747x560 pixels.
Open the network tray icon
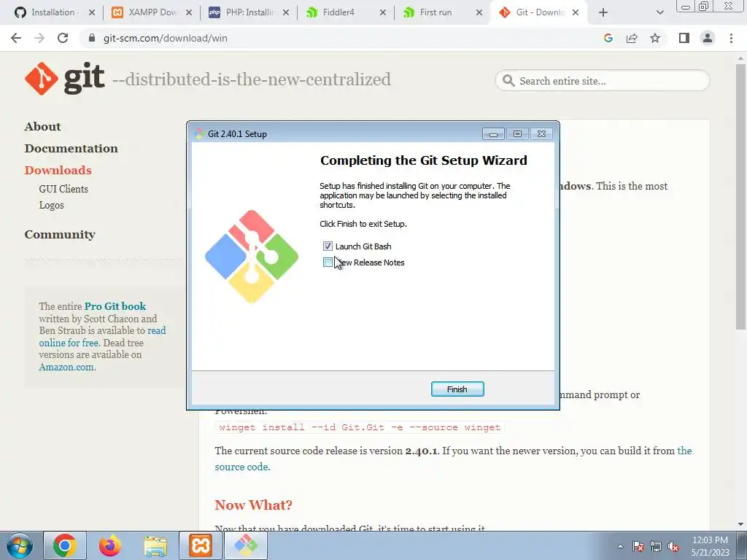(656, 546)
